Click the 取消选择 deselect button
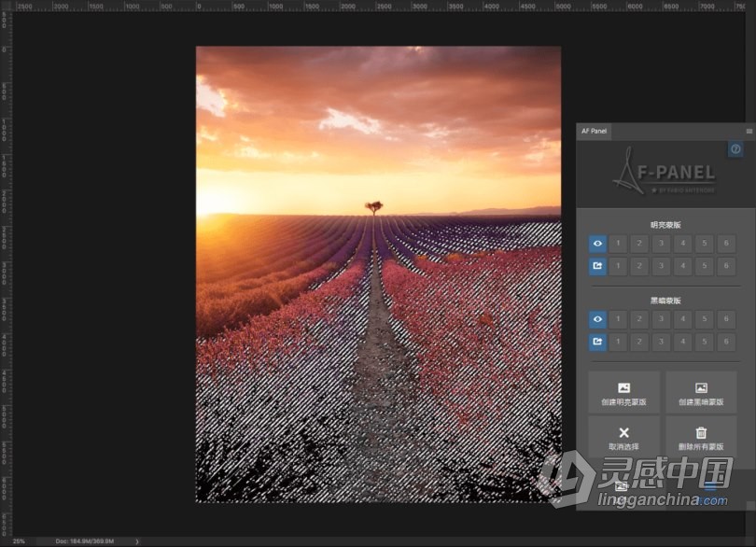Viewport: 756px width, 547px height. [623, 438]
